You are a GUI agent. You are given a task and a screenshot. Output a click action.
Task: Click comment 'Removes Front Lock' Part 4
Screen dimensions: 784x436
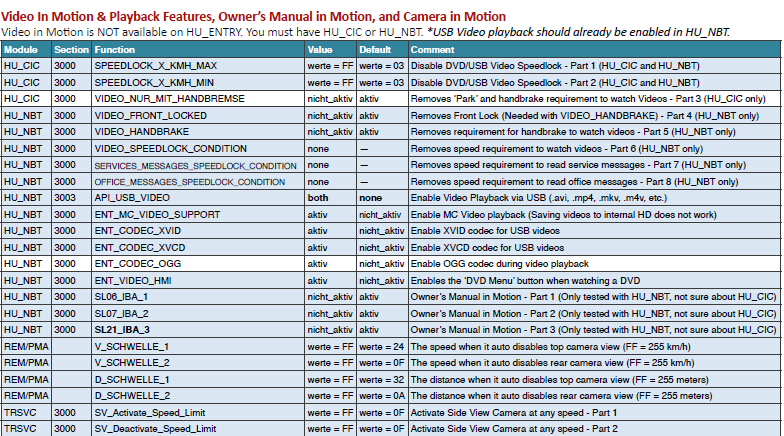coord(584,116)
